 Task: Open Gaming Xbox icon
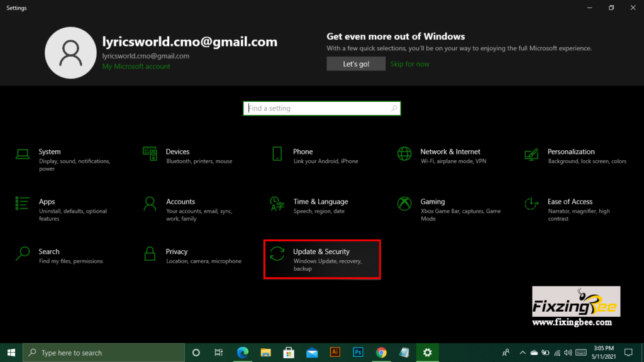404,204
